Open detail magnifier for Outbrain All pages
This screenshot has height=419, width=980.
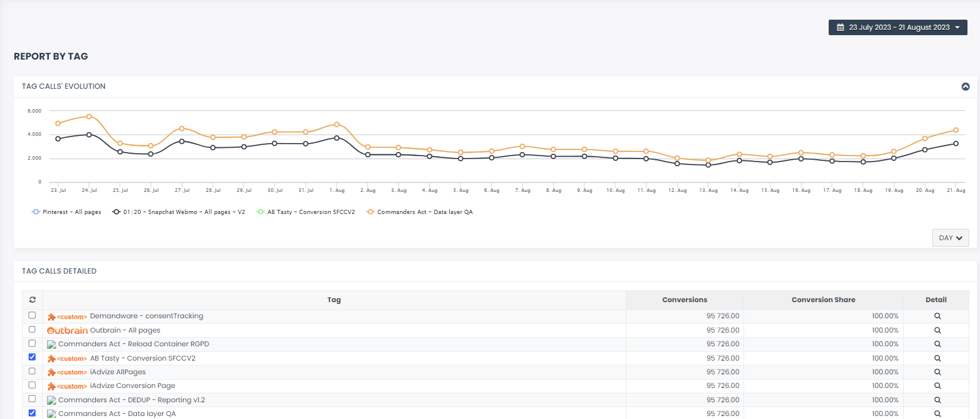[x=937, y=330]
